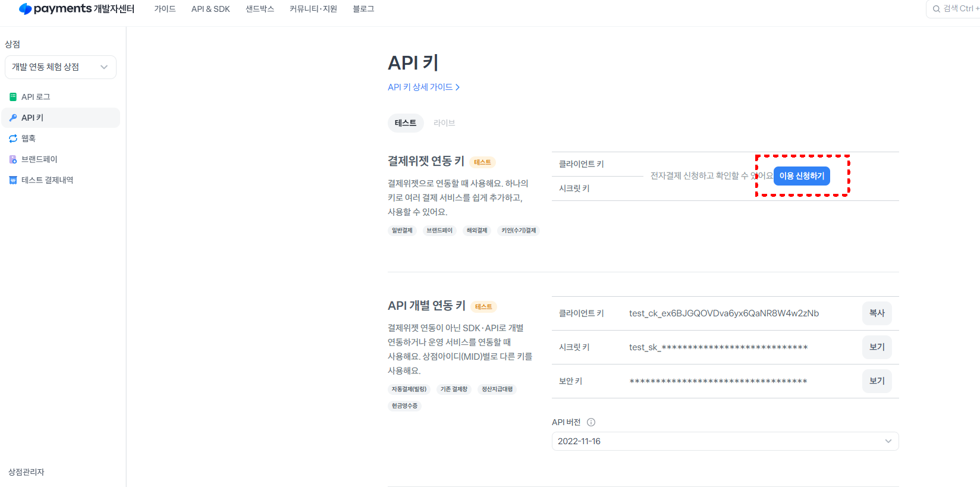
Task: Expand the 개발 연동 체험 상점 store dropdown
Action: 61,67
